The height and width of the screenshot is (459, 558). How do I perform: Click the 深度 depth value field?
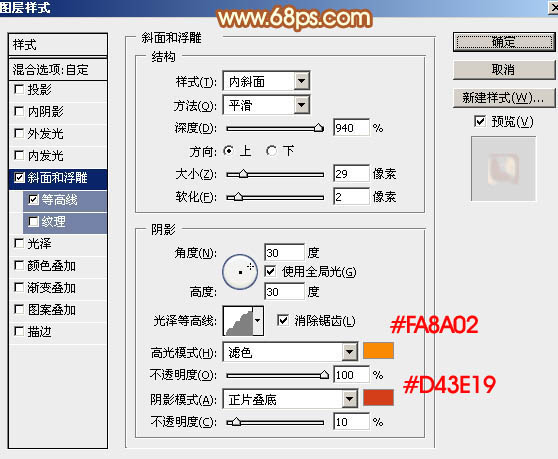pos(351,128)
